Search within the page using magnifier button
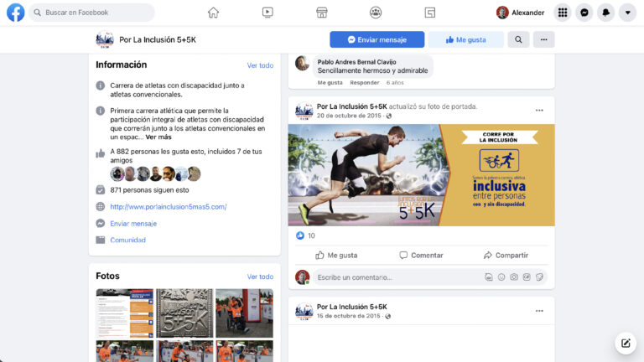 pyautogui.click(x=518, y=39)
